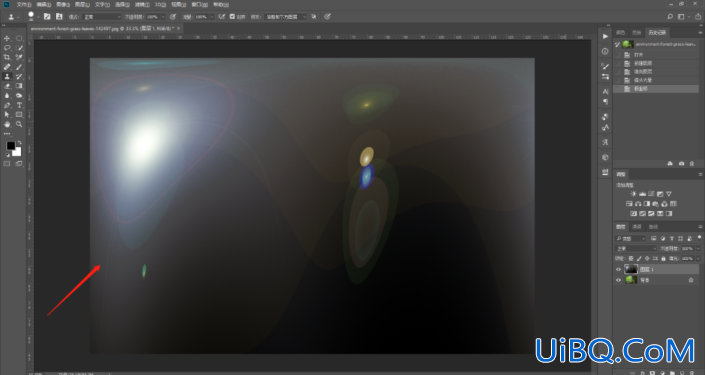Screen dimensions: 705x375
Task: Open the sample source dropdown in options bar
Action: click(285, 17)
